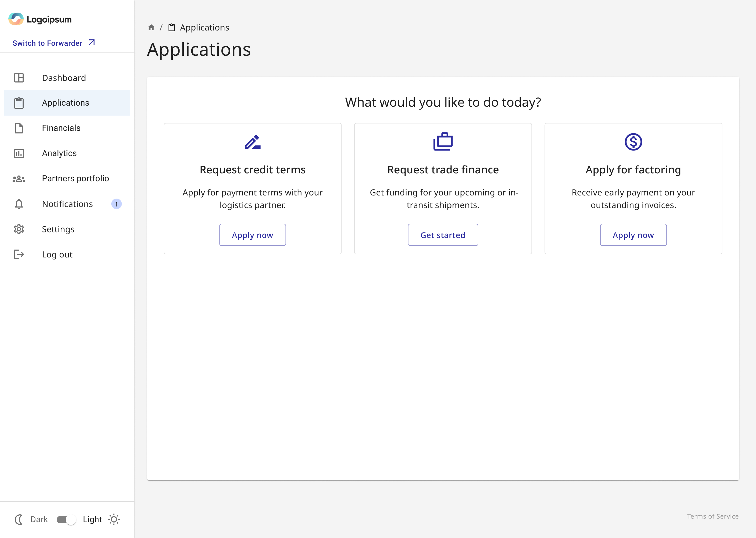This screenshot has width=756, height=538.
Task: Open Partners portfolio
Action: click(67, 179)
